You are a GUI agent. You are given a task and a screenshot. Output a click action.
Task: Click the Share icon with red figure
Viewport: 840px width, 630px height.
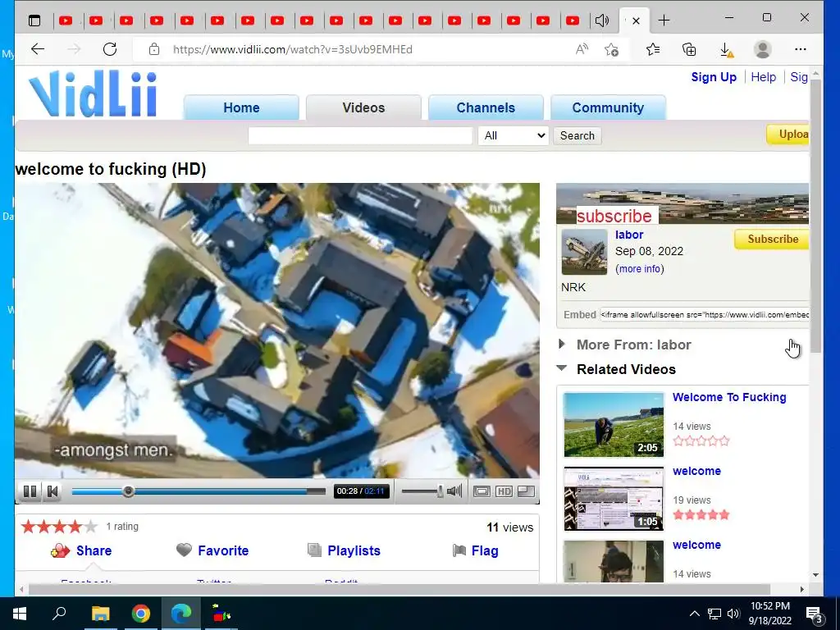tap(61, 550)
